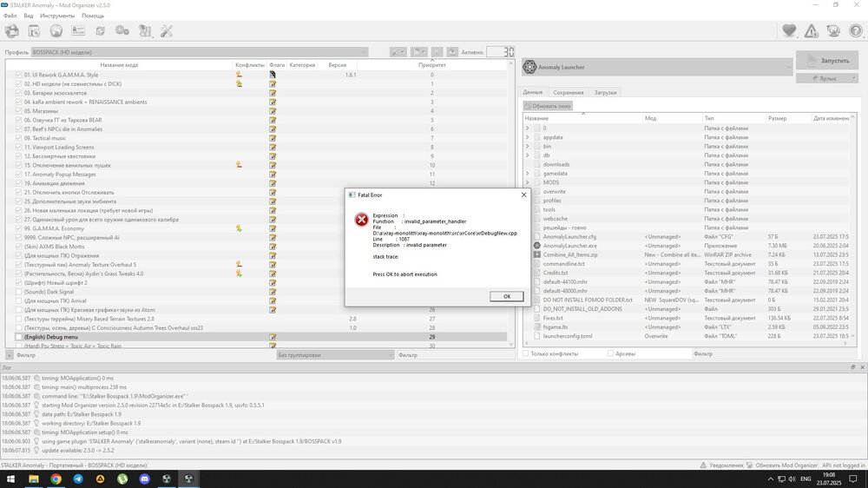
Task: Open the BOSSPACK profile dropdown
Action: coord(200,52)
